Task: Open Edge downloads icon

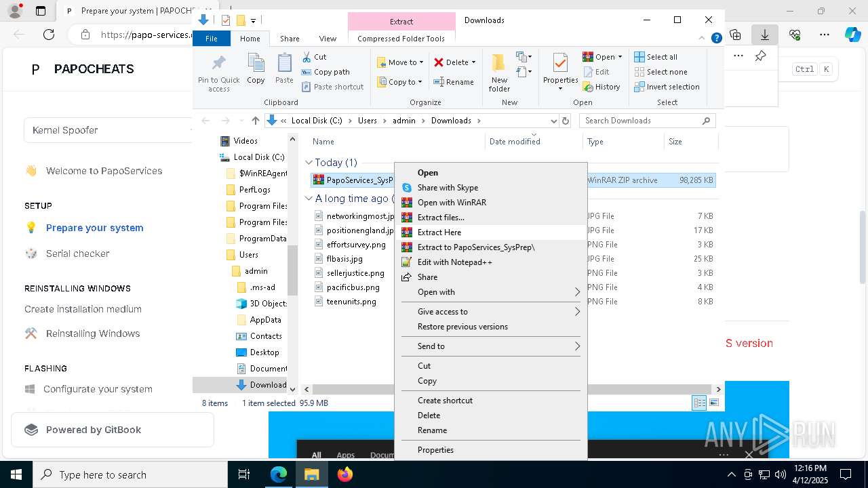Action: tap(765, 35)
